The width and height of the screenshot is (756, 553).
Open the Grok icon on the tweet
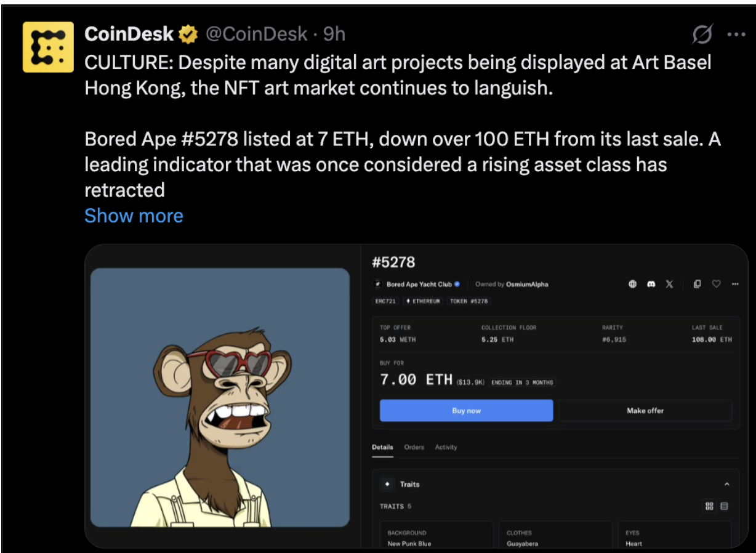click(x=702, y=35)
